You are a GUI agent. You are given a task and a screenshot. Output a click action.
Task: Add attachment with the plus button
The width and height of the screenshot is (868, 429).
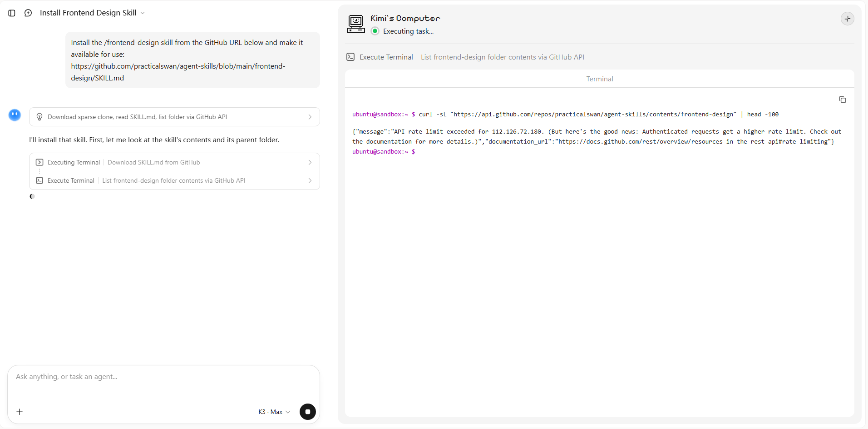click(20, 412)
